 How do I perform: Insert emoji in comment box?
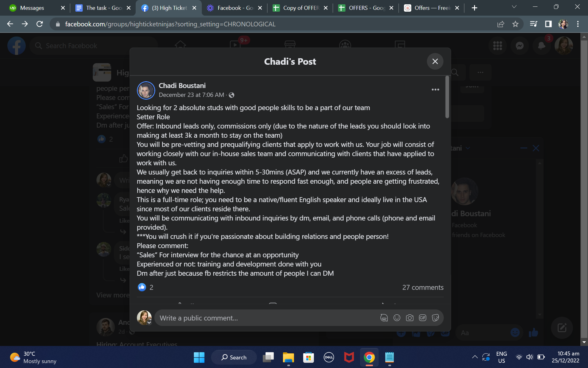[397, 318]
